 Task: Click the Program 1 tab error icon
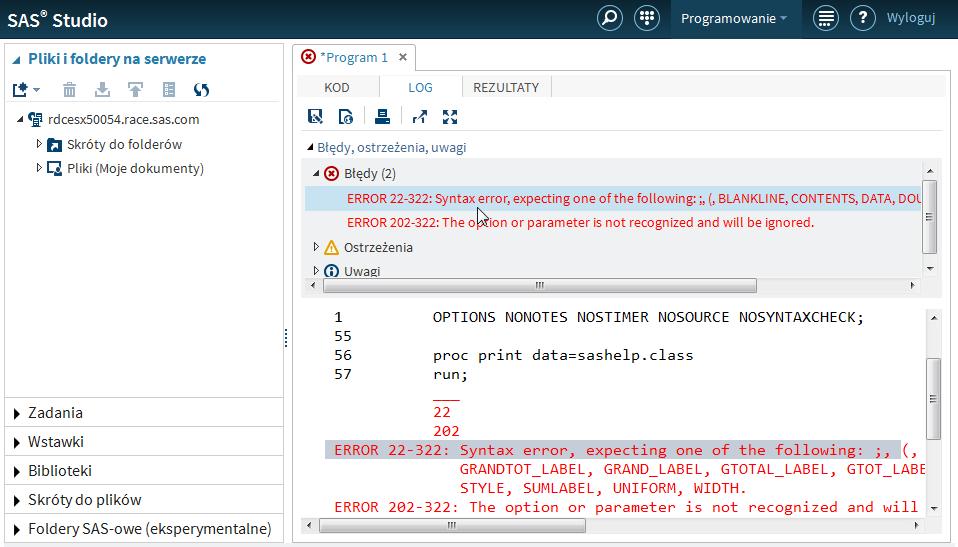(309, 57)
